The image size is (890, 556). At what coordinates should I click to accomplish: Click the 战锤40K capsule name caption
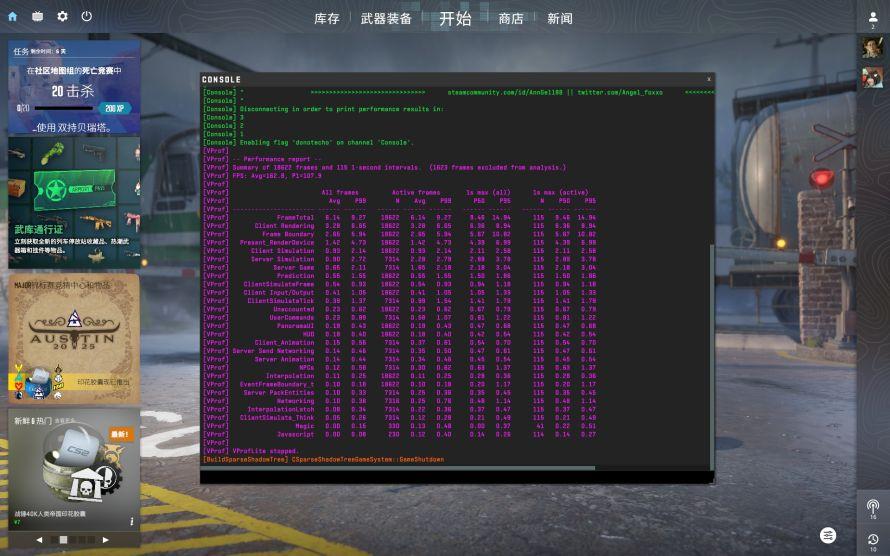(x=50, y=513)
